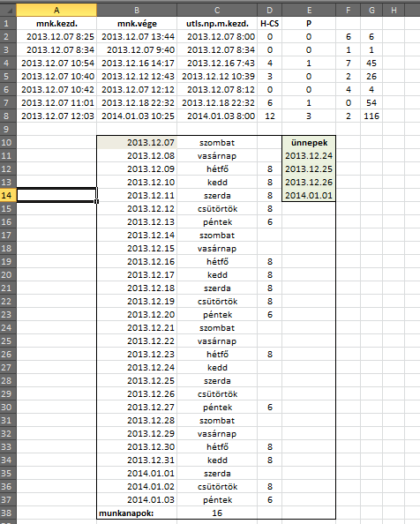Select cell with 2013.12.18 22:32 in column B
The height and width of the screenshot is (524, 420).
tap(137, 103)
